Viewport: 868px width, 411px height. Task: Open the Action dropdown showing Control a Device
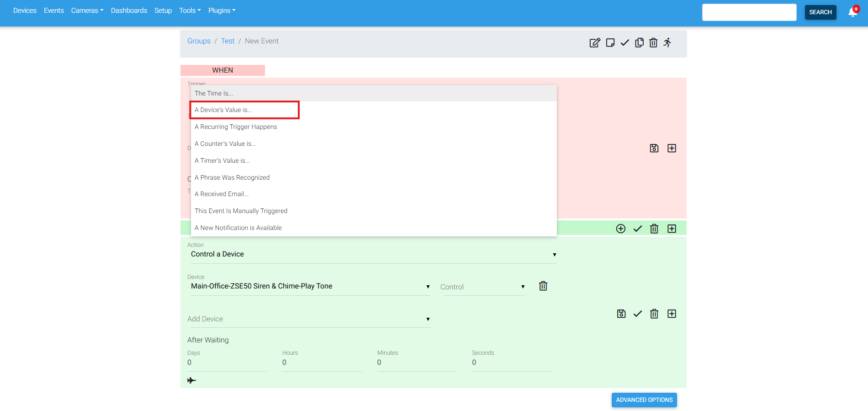coord(374,255)
